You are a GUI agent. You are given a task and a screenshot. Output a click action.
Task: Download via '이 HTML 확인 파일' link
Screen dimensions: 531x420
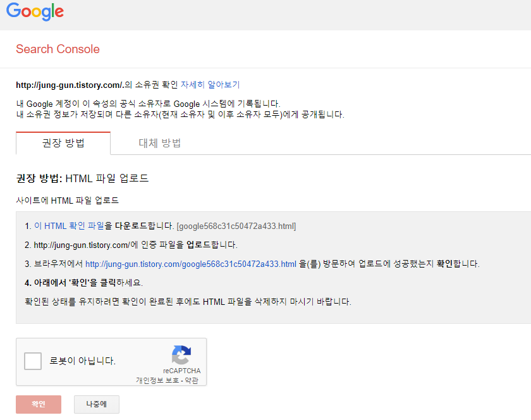tap(69, 226)
